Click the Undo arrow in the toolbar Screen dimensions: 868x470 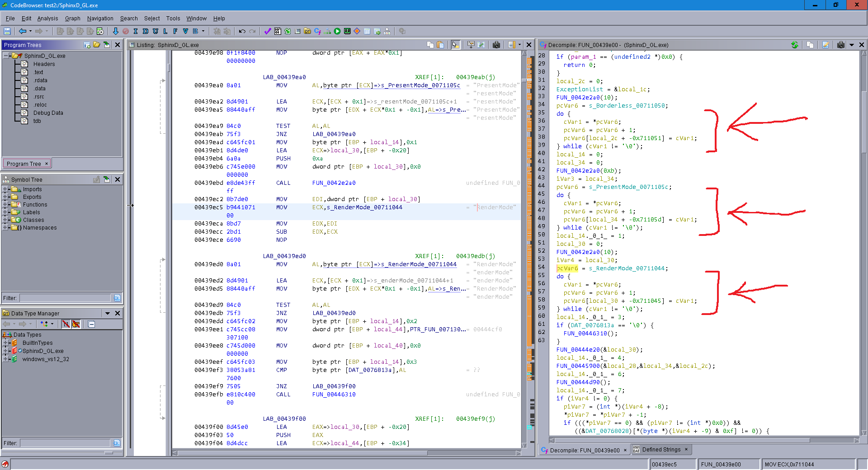pyautogui.click(x=242, y=31)
